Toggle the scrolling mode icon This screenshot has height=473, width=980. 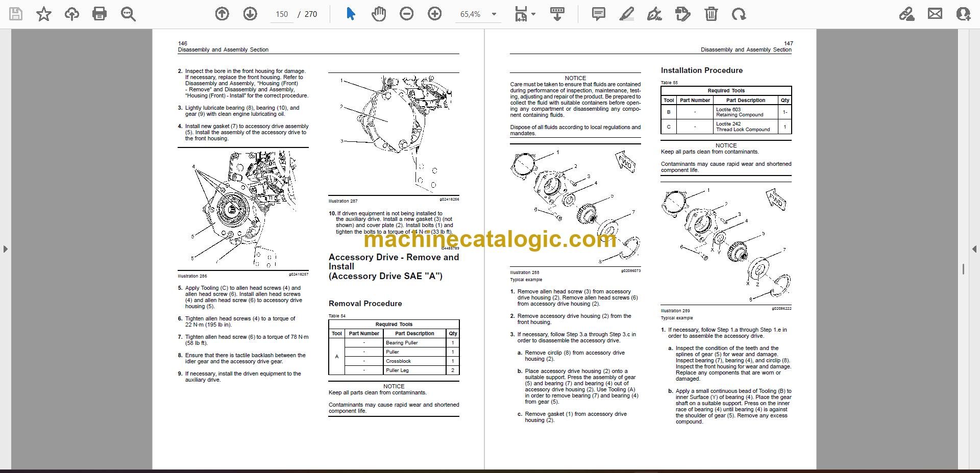pos(557,14)
